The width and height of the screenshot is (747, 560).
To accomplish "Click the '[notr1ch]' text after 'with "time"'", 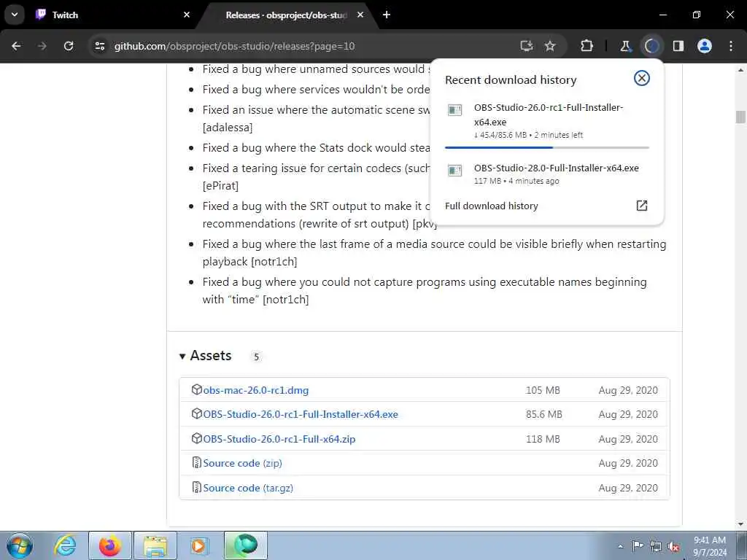I will (286, 300).
